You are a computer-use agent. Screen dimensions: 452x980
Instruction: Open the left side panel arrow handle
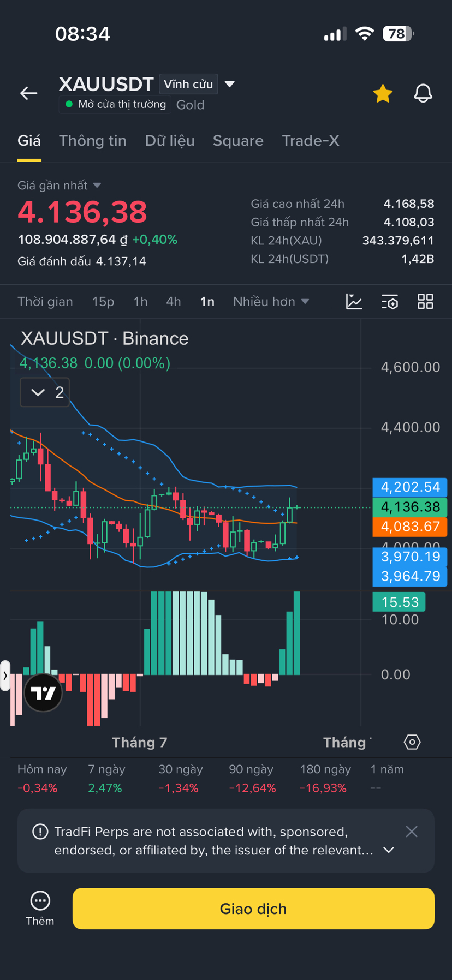tap(5, 676)
